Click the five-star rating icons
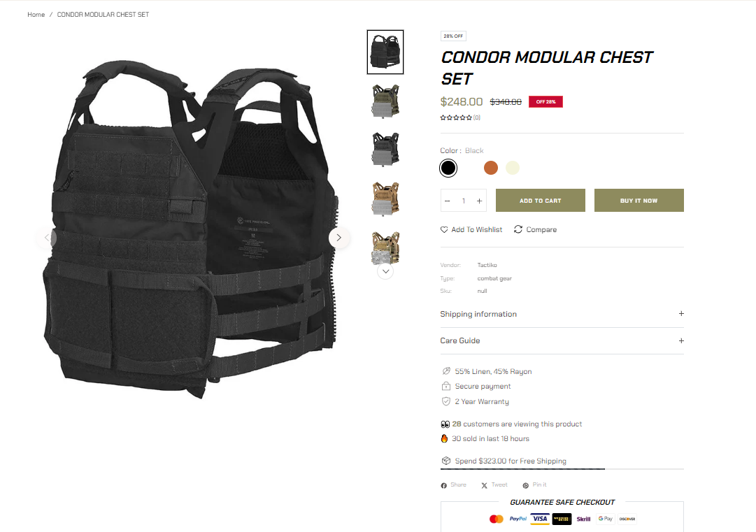The width and height of the screenshot is (756, 532). pos(455,117)
